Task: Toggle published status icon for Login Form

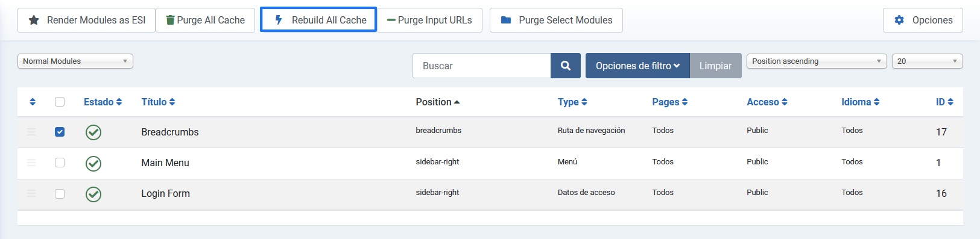Action: 93,194
